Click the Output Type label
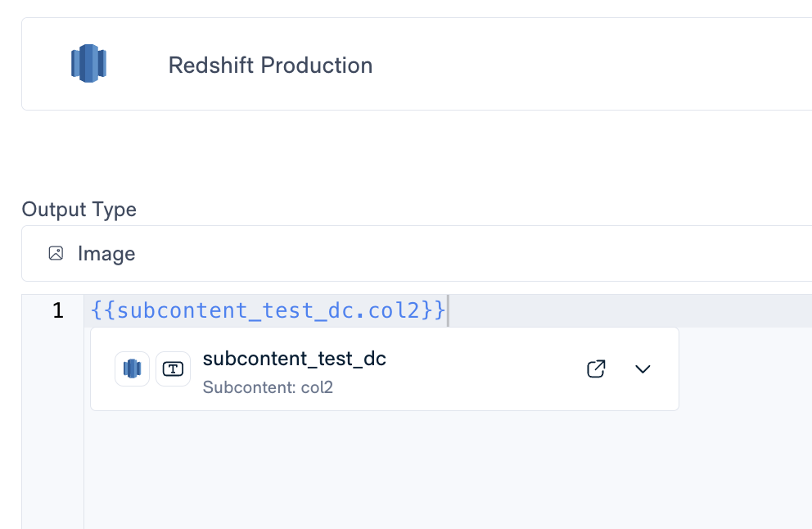 [x=79, y=210]
